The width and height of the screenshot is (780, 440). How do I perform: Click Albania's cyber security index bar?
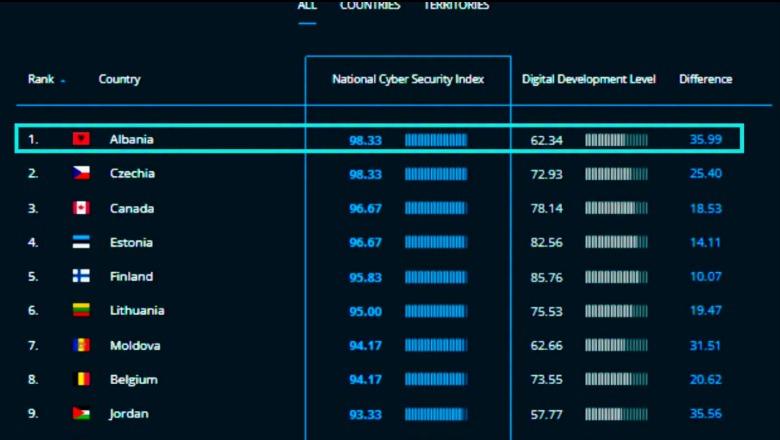tap(436, 140)
